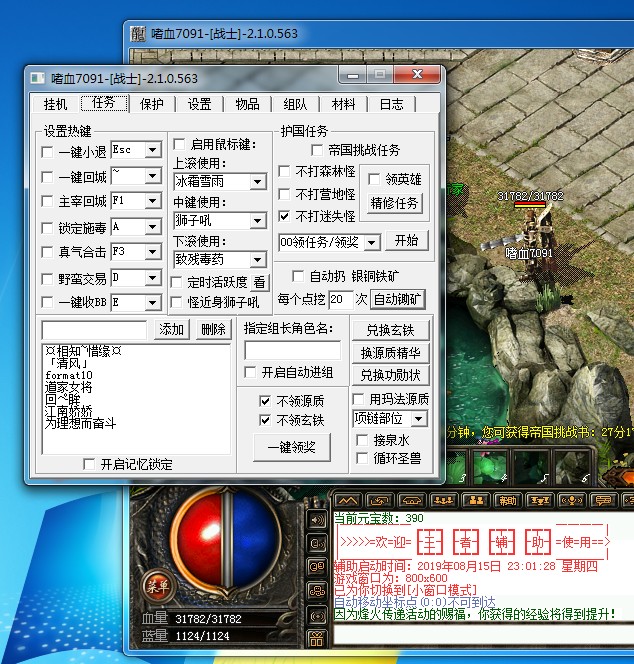634x664 pixels.
Task: Expand the 狮子吼 middle-key dropdown
Action: (x=257, y=221)
